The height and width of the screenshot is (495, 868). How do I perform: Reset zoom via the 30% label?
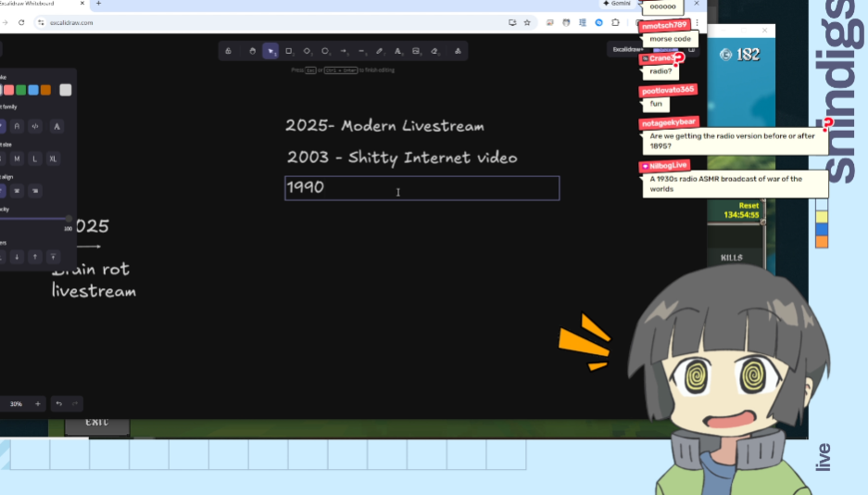click(16, 403)
